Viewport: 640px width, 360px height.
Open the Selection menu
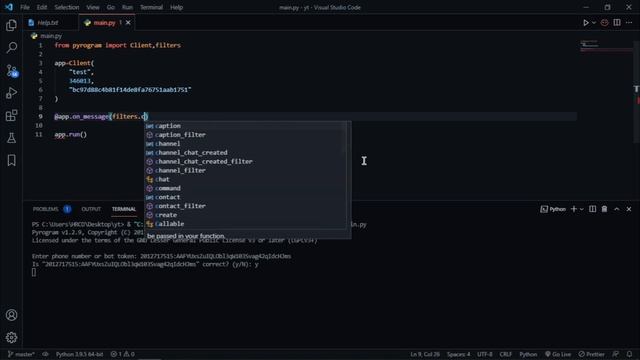coord(67,7)
